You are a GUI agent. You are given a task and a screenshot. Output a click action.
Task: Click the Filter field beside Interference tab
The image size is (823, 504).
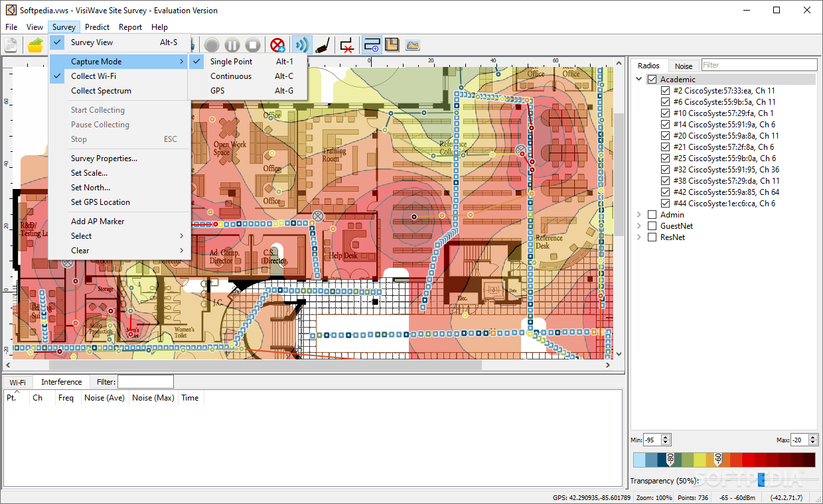[x=145, y=382]
